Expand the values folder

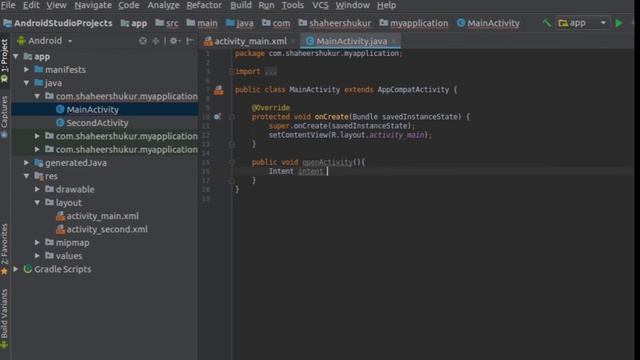37,256
